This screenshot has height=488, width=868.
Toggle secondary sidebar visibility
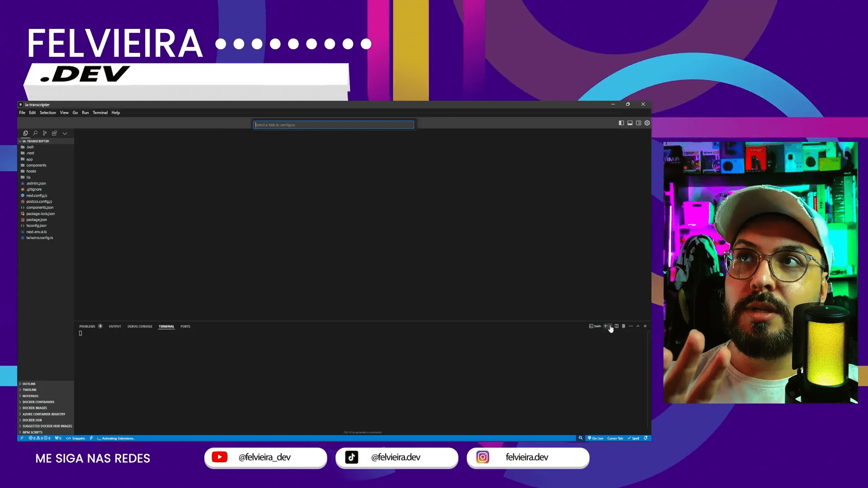click(638, 123)
